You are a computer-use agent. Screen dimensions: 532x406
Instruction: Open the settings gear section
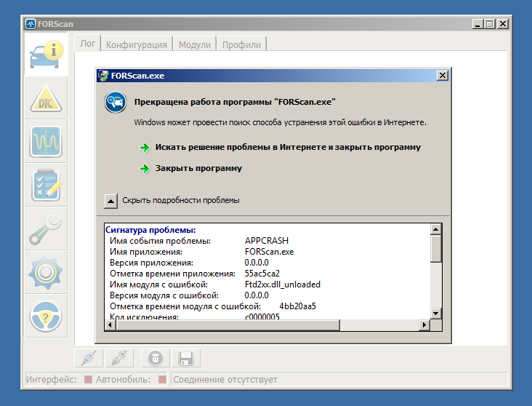[46, 272]
